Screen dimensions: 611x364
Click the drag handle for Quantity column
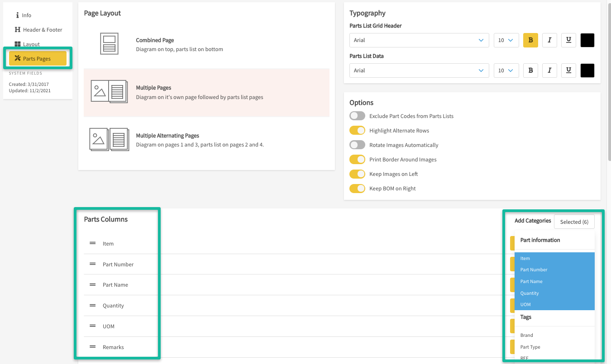click(92, 305)
